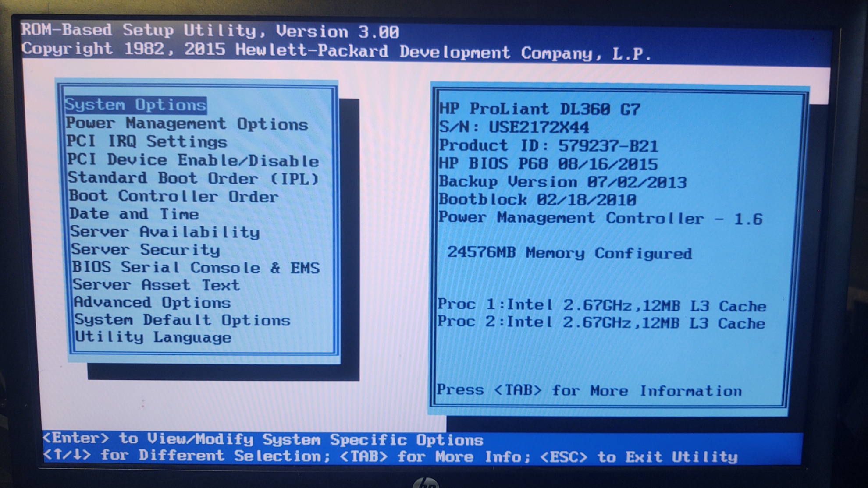Select the System Options menu entry
Screen dimensions: 868x488
pos(135,105)
